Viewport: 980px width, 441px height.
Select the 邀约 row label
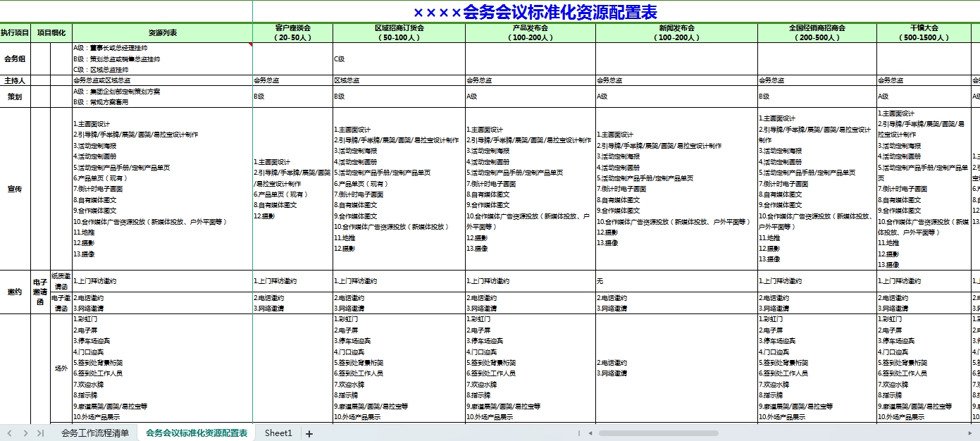click(x=15, y=292)
